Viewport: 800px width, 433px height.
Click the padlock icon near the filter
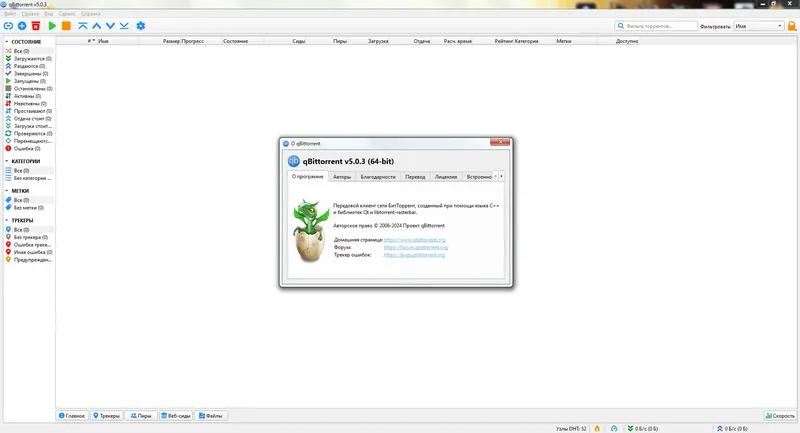coord(792,26)
